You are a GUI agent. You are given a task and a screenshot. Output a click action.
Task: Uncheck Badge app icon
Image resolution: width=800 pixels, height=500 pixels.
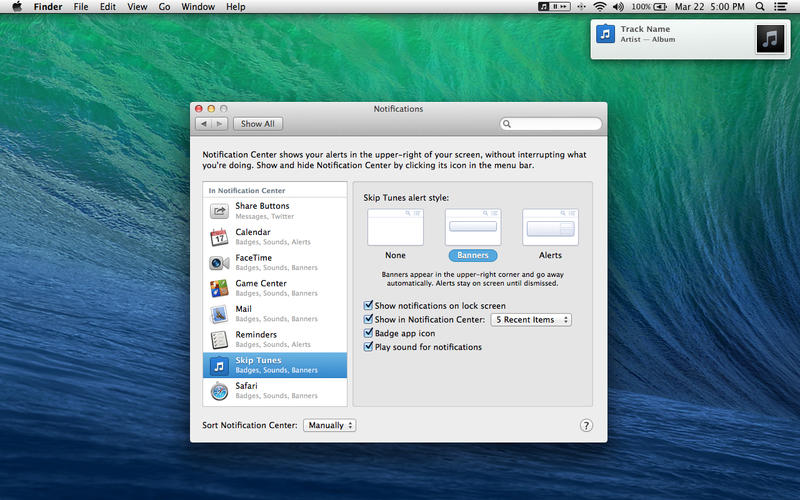coord(368,333)
